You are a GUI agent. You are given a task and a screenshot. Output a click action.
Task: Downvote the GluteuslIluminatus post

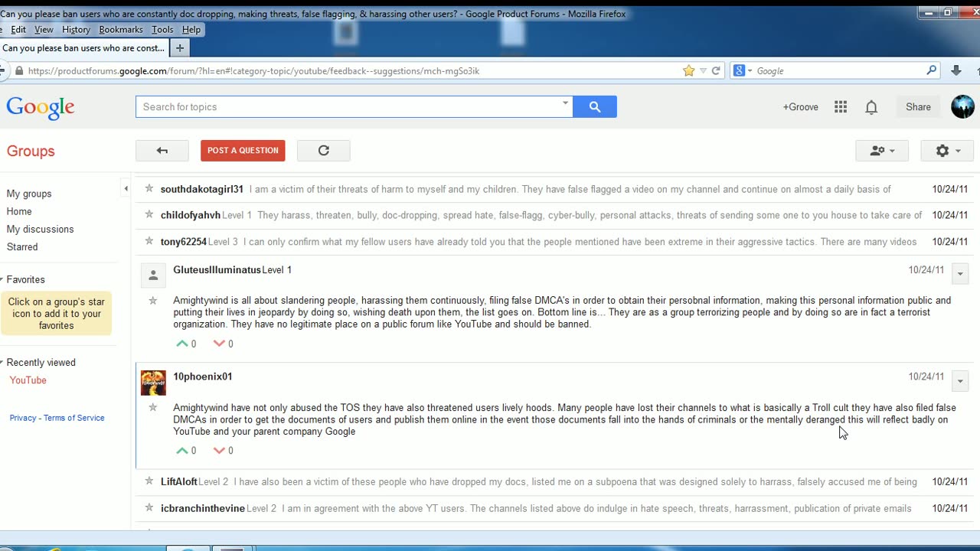[219, 344]
